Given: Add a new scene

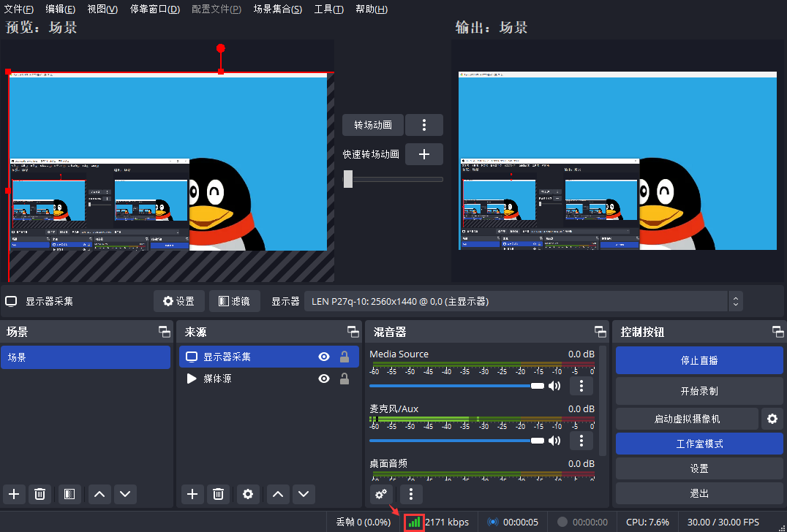Looking at the screenshot, I should tap(14, 495).
